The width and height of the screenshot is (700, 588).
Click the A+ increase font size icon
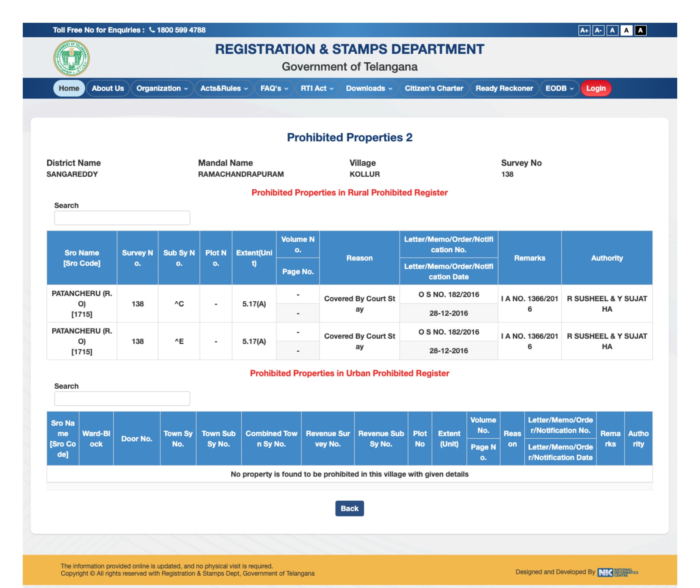[x=584, y=30]
